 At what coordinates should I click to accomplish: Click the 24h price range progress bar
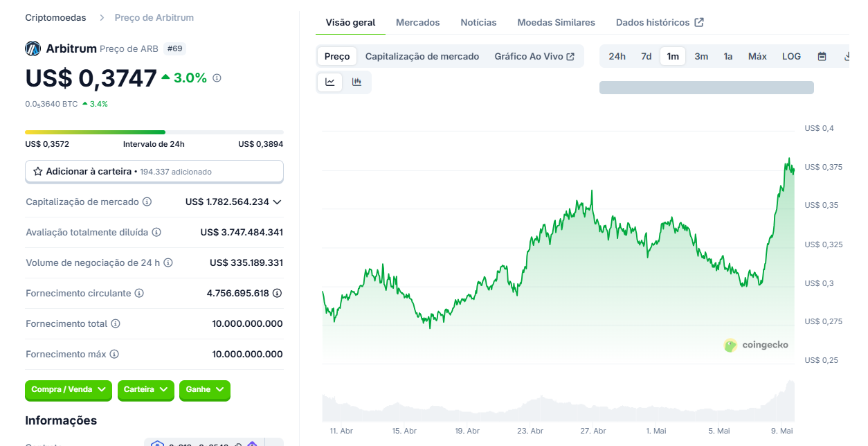(x=154, y=132)
